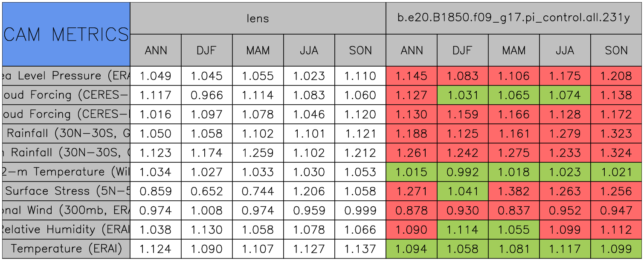Click the SON header under pi_control
This screenshot has width=644, height=261.
point(616,50)
